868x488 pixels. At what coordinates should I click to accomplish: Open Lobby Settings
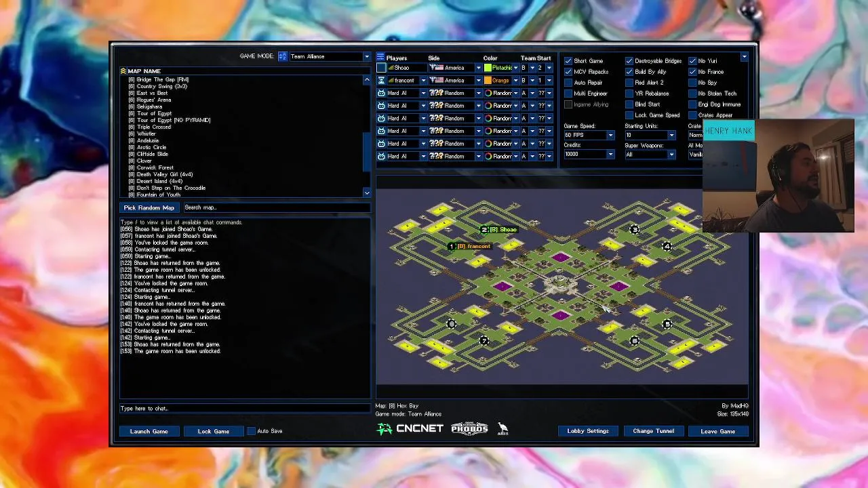coord(588,431)
